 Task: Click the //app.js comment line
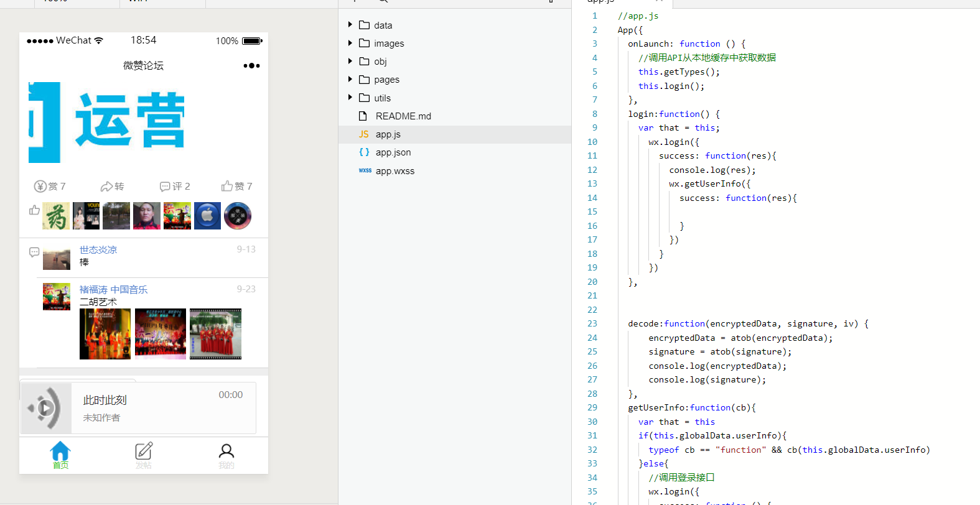pos(638,16)
